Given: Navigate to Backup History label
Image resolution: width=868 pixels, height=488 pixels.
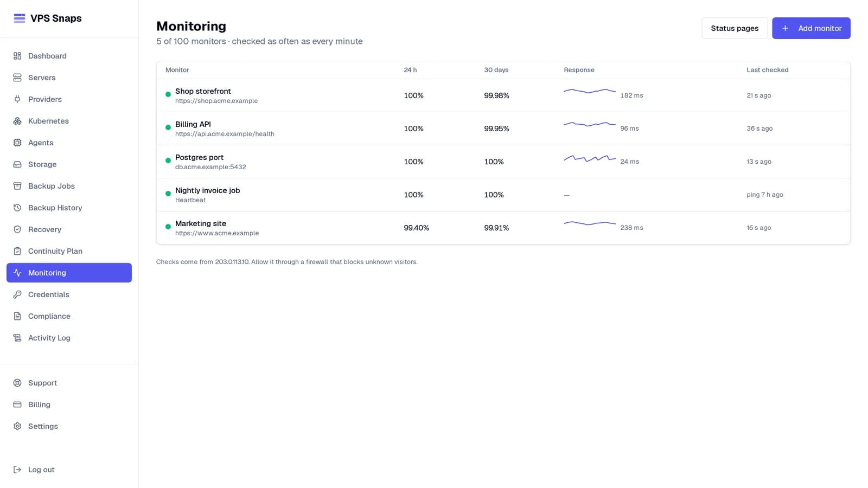Looking at the screenshot, I should pyautogui.click(x=55, y=208).
